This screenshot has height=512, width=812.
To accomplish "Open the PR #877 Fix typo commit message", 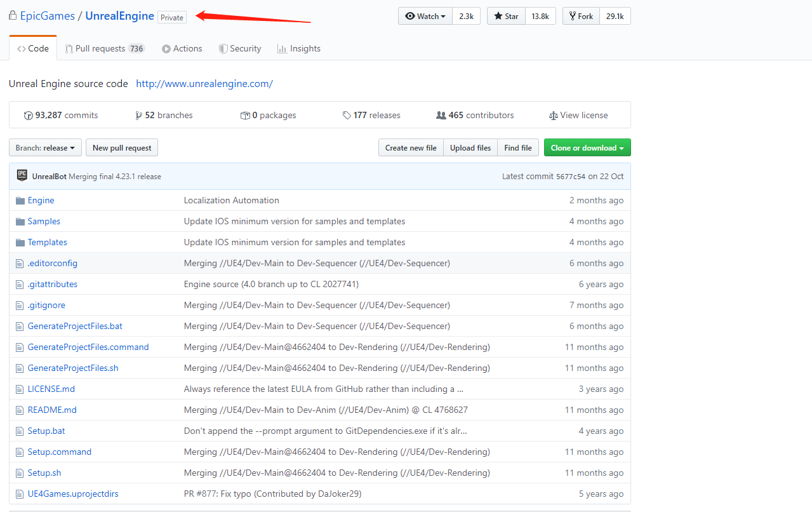I will (x=272, y=494).
